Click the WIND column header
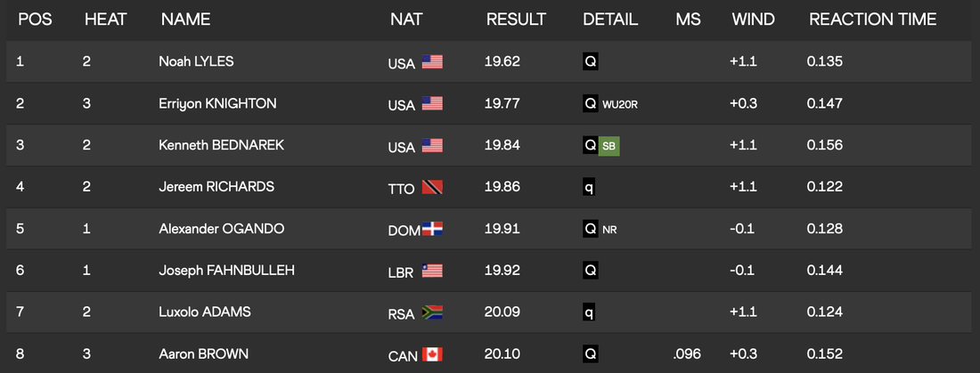980x373 pixels. click(753, 19)
